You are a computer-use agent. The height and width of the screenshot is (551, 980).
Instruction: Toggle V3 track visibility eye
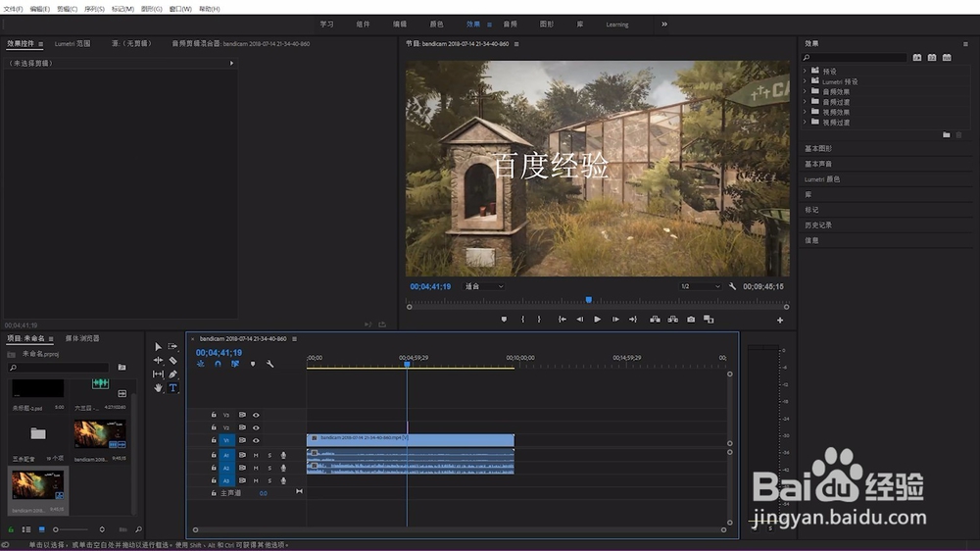pos(256,415)
